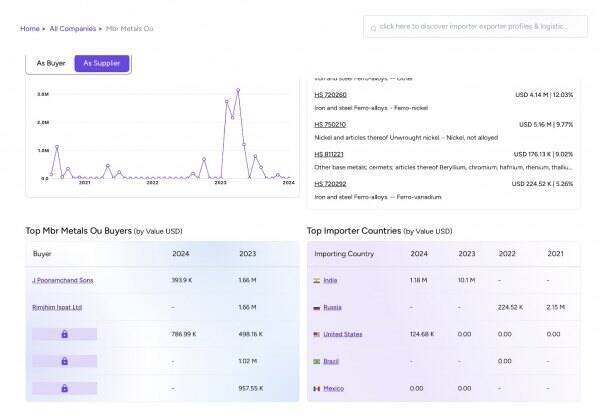The height and width of the screenshot is (420, 600).
Task: Open J Poonamchand Sons buyer profile
Action: (63, 280)
